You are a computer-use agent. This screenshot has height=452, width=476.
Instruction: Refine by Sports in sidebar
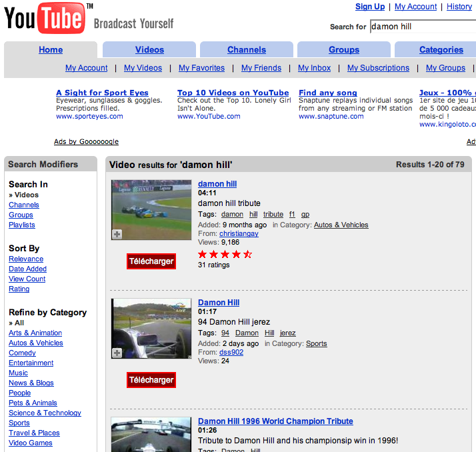point(19,423)
